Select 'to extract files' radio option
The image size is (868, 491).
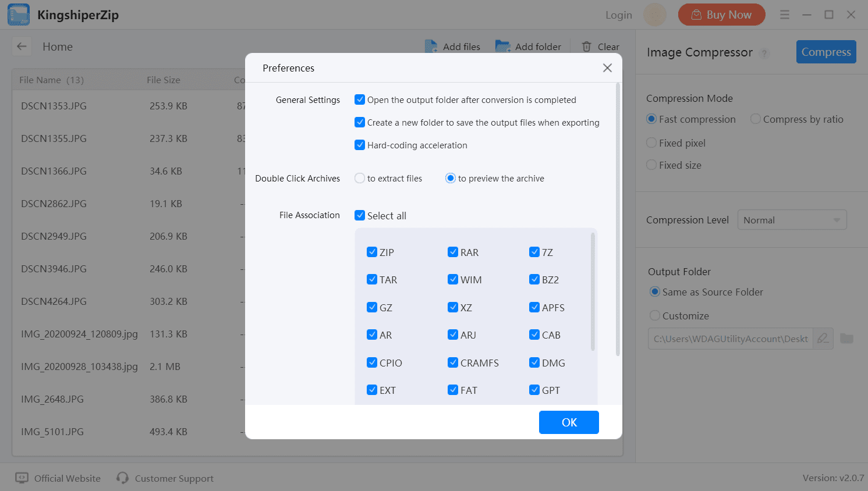pyautogui.click(x=360, y=178)
